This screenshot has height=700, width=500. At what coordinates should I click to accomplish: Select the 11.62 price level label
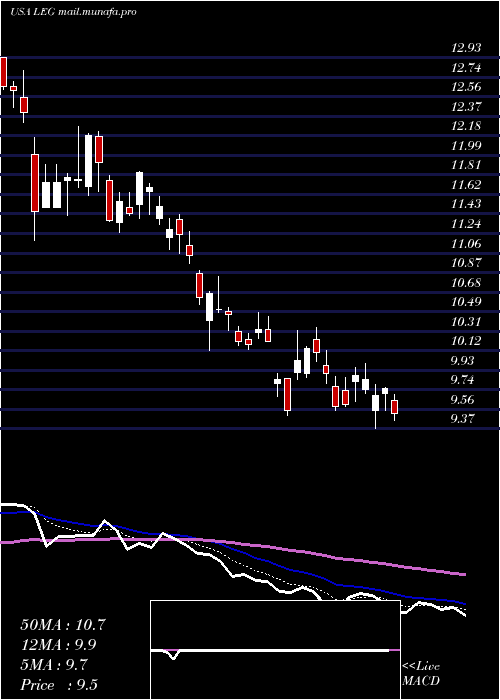466,184
